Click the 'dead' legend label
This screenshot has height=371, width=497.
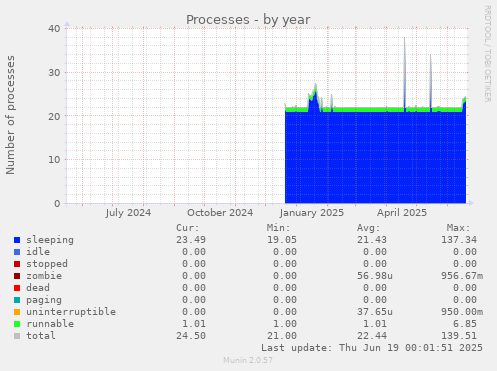click(38, 288)
